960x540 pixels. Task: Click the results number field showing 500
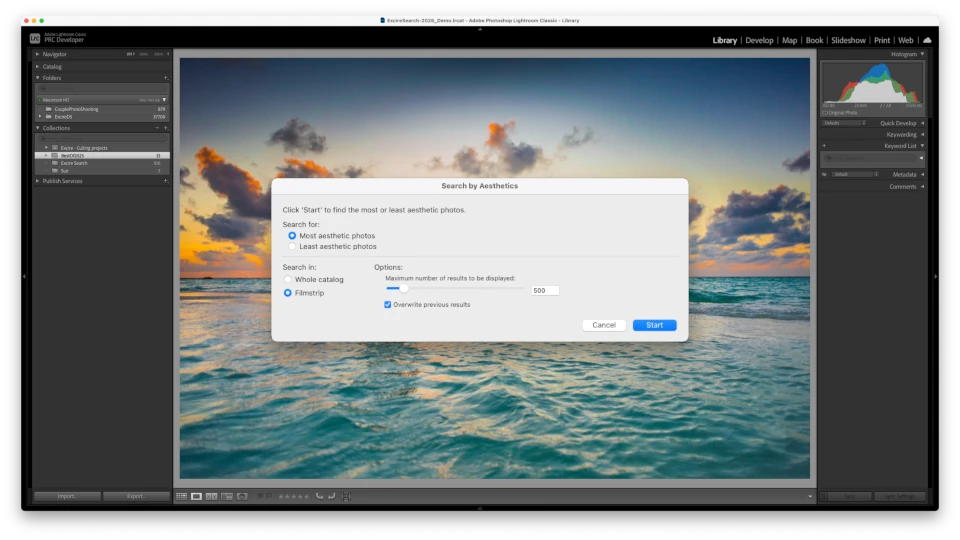[x=545, y=290]
